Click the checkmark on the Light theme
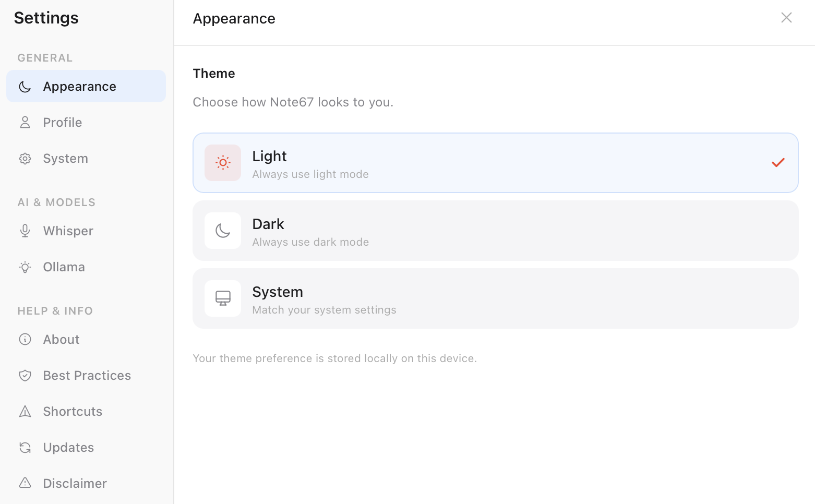The width and height of the screenshot is (815, 504). pos(778,162)
